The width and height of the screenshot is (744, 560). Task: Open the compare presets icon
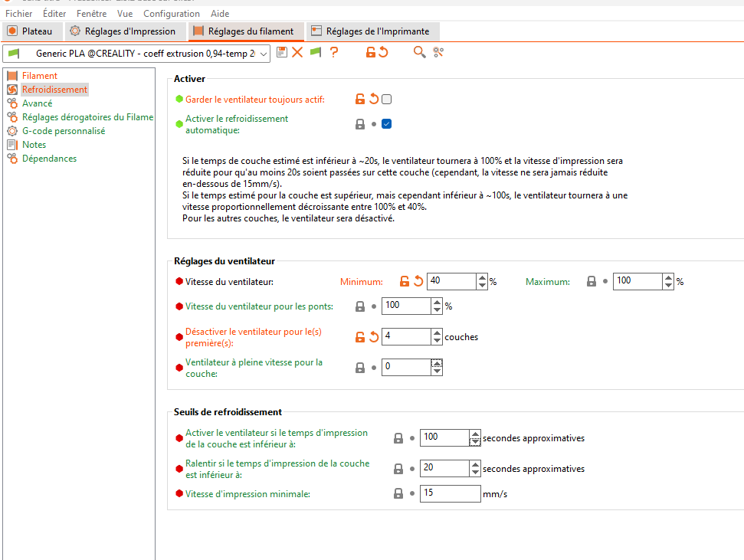(x=438, y=52)
